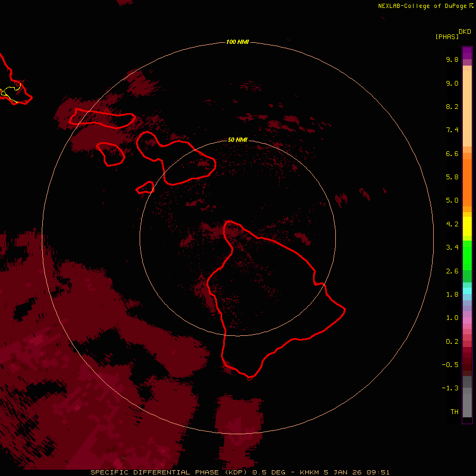
Task: Click the 5 JAN 26 date text
Action: pos(342,472)
